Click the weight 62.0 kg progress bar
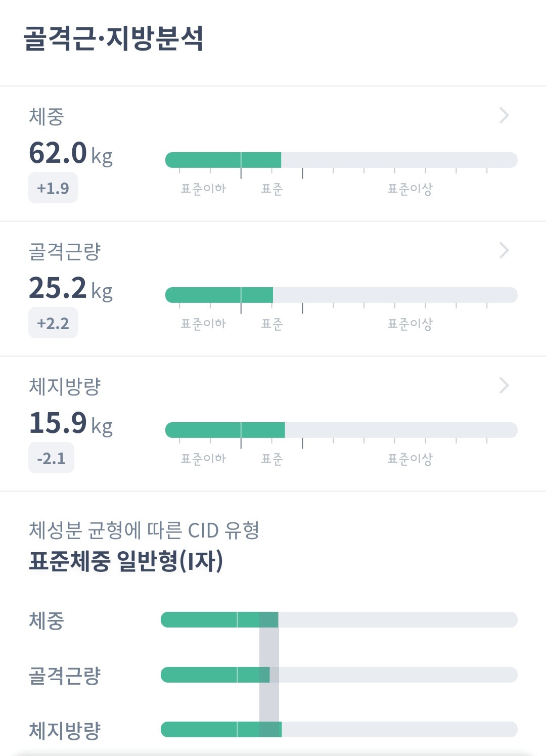Viewport: 546px width, 756px height. point(341,160)
